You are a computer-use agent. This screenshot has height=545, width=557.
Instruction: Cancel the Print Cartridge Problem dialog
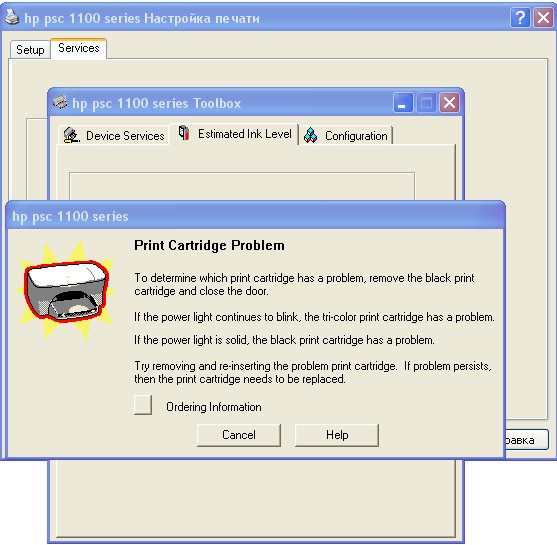pyautogui.click(x=239, y=435)
